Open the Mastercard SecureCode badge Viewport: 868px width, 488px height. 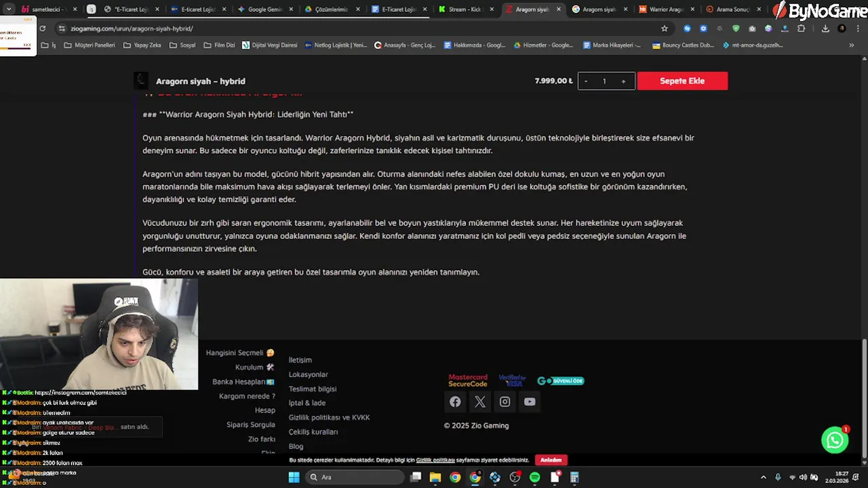[x=468, y=381]
